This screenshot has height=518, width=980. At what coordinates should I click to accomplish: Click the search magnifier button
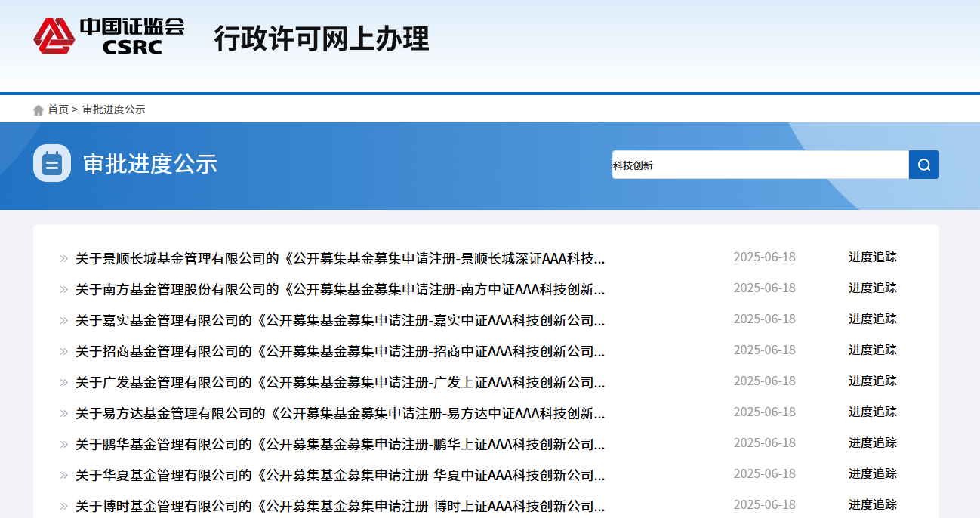924,165
